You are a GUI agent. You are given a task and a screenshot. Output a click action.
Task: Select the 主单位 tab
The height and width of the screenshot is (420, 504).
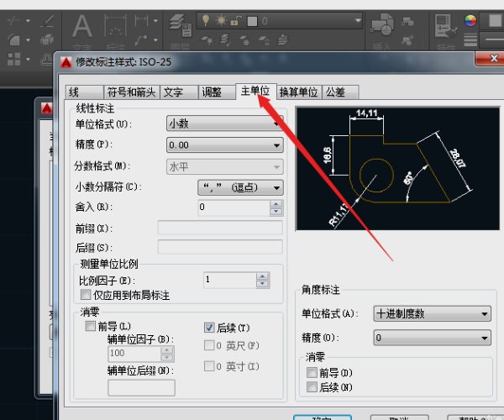point(256,92)
